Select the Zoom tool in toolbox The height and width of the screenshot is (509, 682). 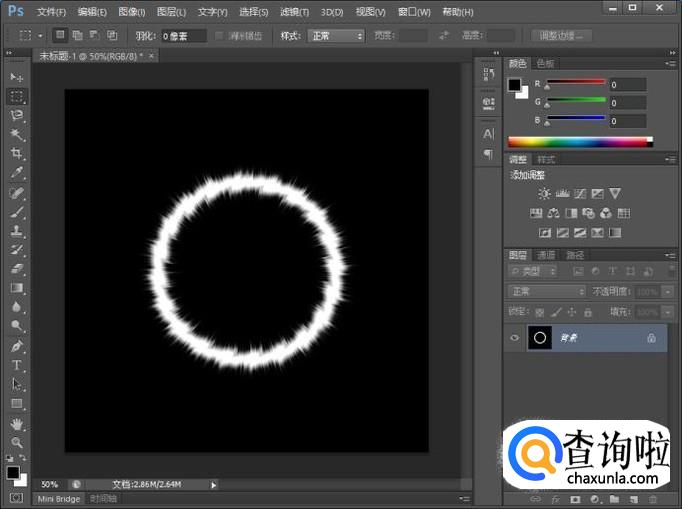pyautogui.click(x=17, y=442)
